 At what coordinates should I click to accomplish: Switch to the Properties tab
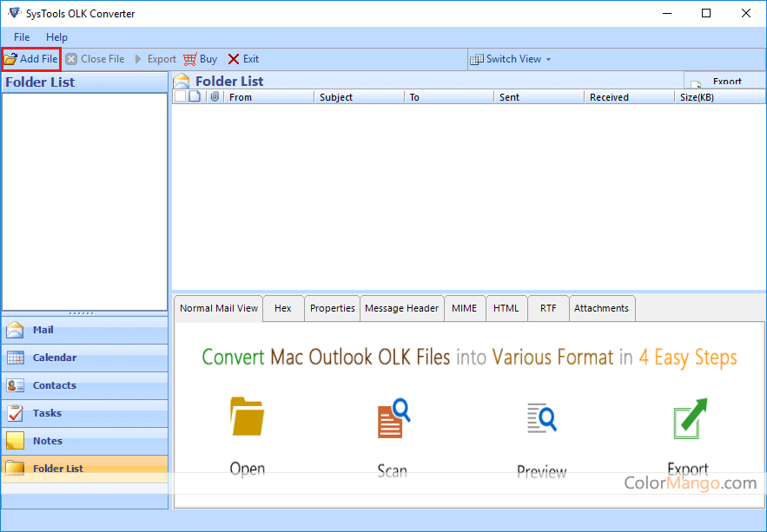tap(332, 308)
